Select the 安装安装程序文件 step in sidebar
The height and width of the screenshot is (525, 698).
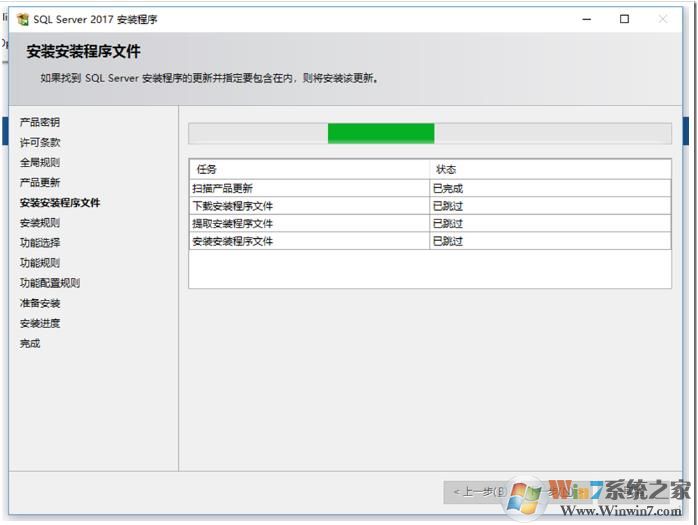pos(60,203)
